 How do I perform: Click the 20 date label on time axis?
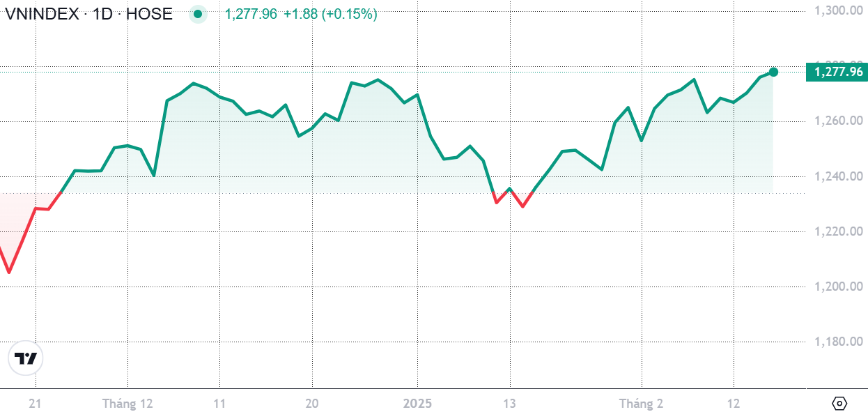click(x=312, y=404)
